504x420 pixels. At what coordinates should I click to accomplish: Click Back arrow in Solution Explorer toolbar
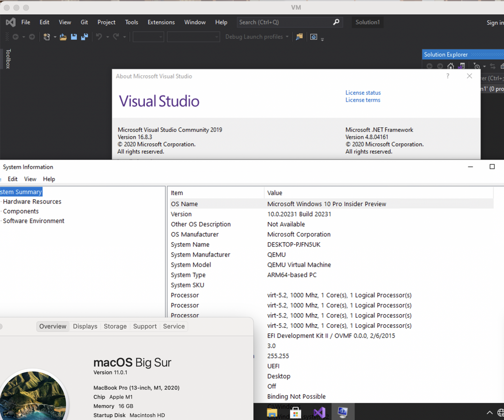tap(429, 66)
